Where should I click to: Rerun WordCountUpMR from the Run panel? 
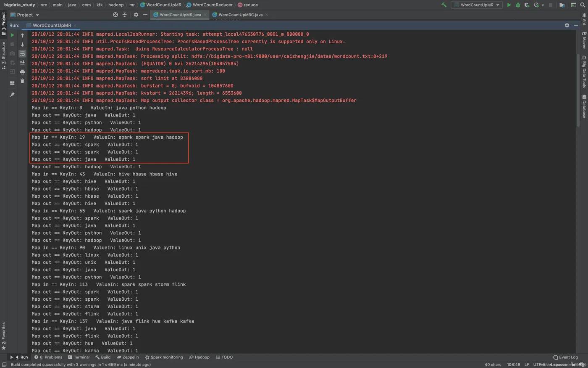point(12,35)
